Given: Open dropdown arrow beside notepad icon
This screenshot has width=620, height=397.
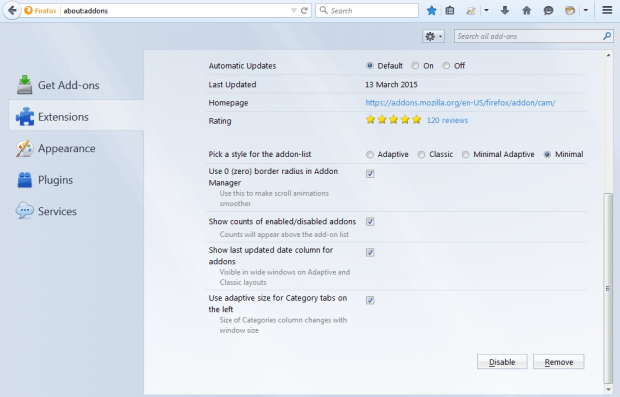Looking at the screenshot, I should click(486, 11).
